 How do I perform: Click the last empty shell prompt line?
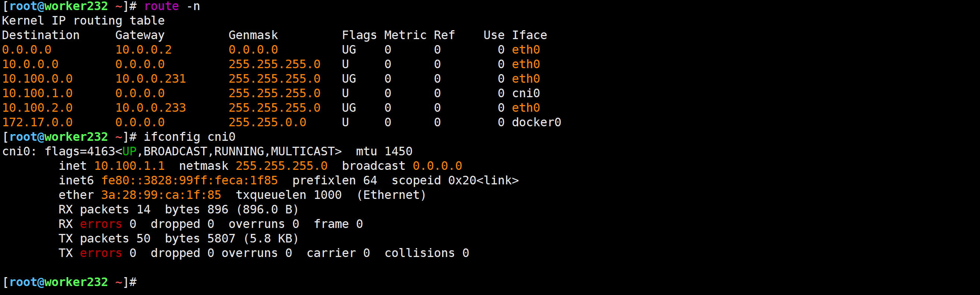point(70,282)
